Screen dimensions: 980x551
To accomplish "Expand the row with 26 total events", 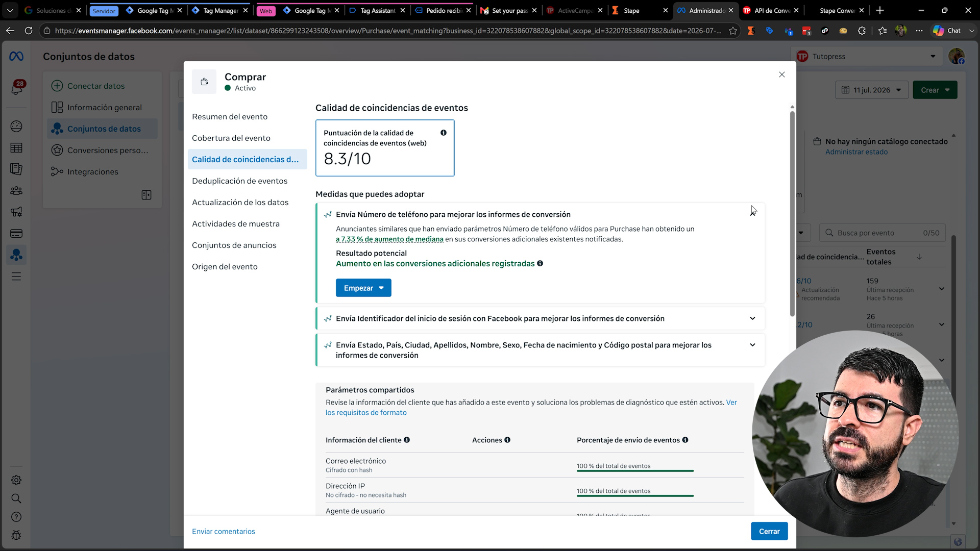I will 942,324.
